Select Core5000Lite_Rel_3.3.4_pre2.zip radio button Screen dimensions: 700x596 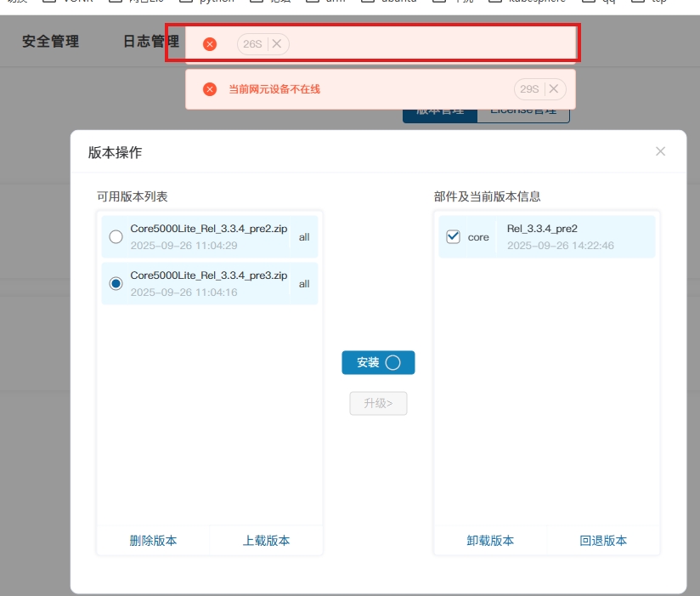pyautogui.click(x=116, y=237)
